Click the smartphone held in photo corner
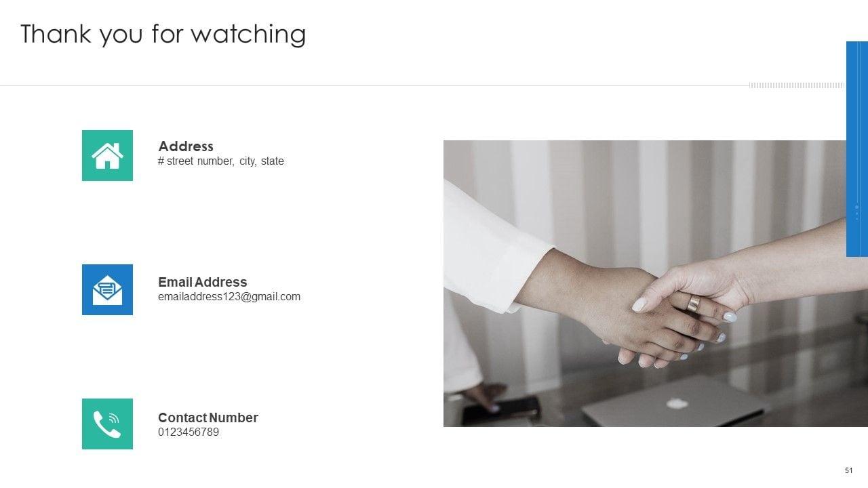The image size is (868, 488). (x=500, y=410)
